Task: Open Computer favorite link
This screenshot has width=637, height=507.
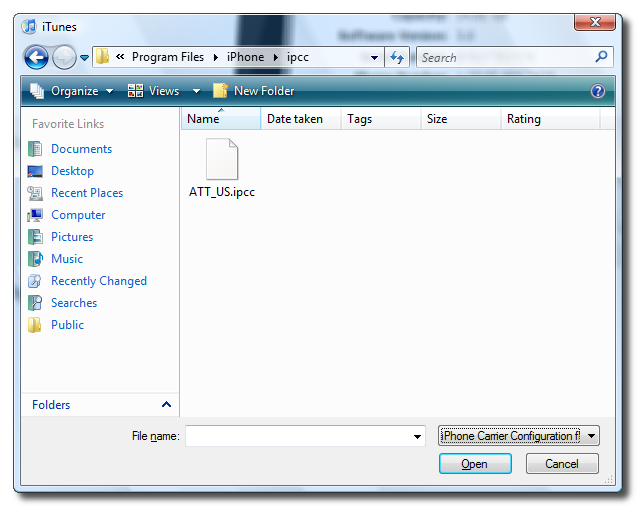Action: [x=78, y=215]
